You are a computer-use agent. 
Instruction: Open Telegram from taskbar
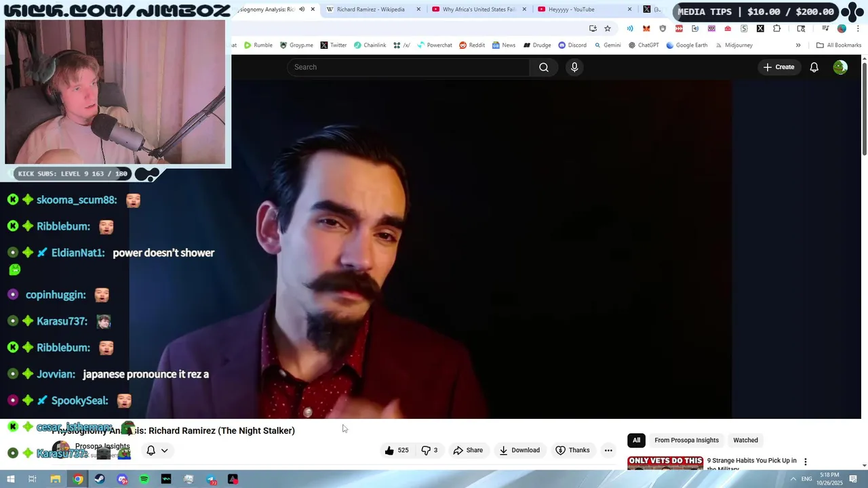click(211, 479)
